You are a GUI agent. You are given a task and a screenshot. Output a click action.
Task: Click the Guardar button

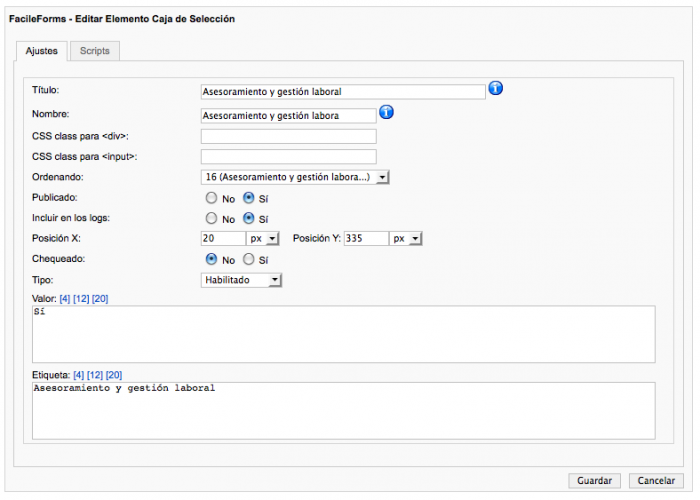tap(594, 481)
